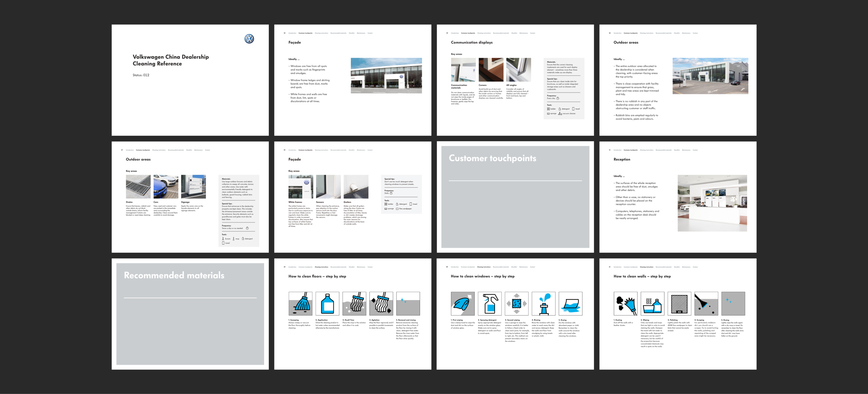Click the Volkswagen China Dealership Cleaning Reference title
This screenshot has height=394, width=868.
click(171, 60)
